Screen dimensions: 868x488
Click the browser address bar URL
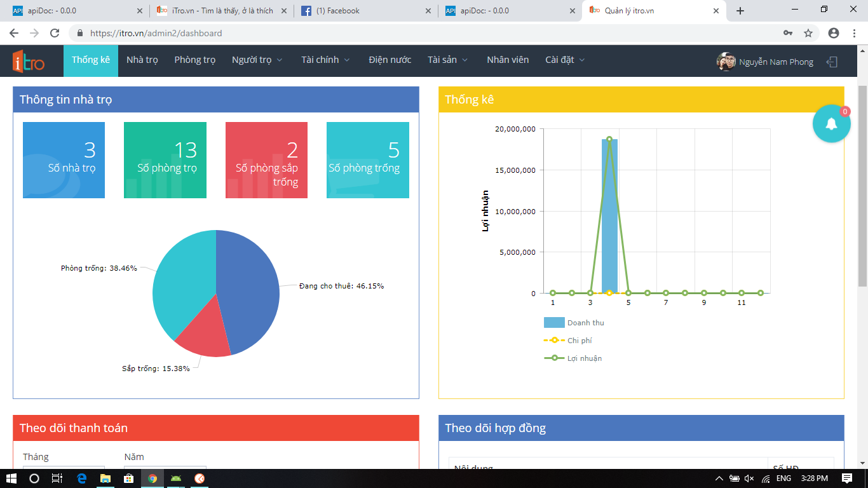tap(156, 33)
